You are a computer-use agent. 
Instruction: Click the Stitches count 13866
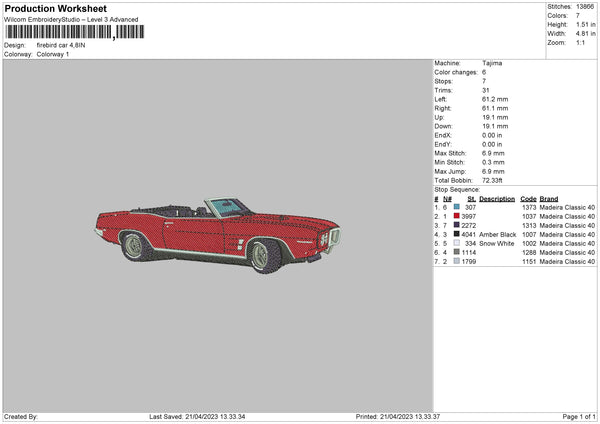point(584,6)
